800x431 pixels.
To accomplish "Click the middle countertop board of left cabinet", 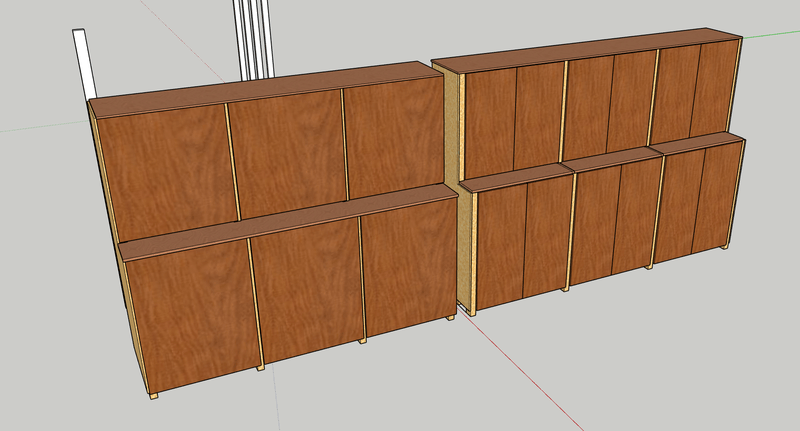I will [288, 223].
